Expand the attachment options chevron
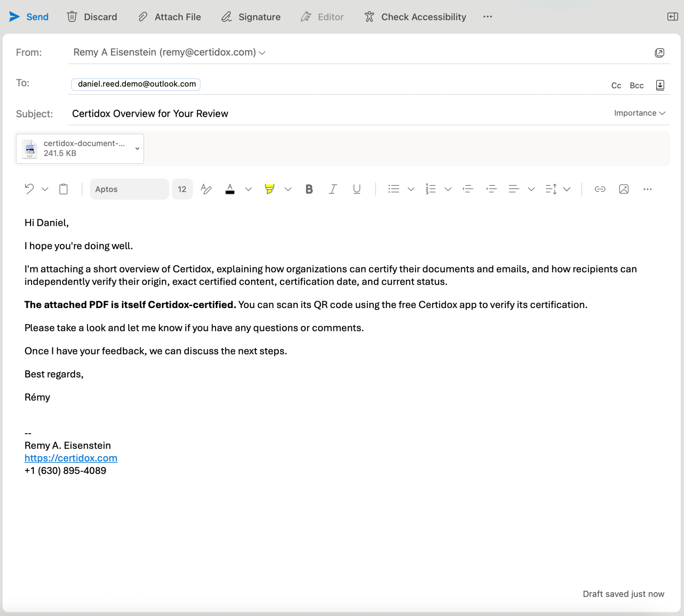 (x=137, y=149)
